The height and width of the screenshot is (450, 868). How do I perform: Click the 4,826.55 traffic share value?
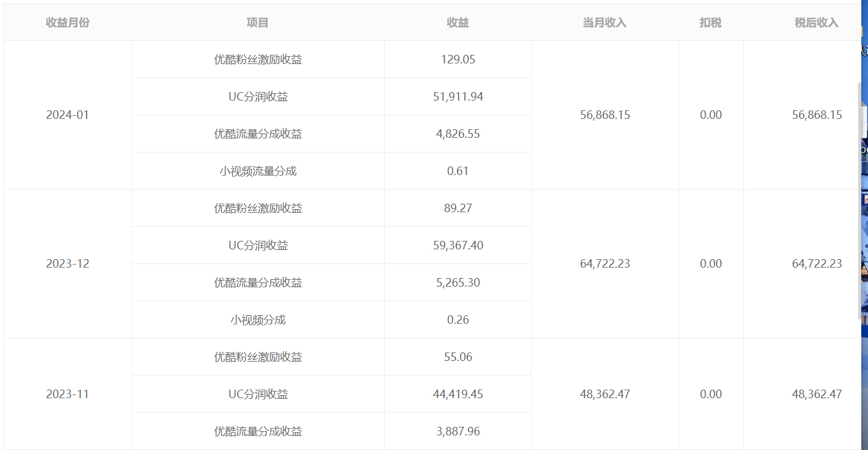[457, 134]
